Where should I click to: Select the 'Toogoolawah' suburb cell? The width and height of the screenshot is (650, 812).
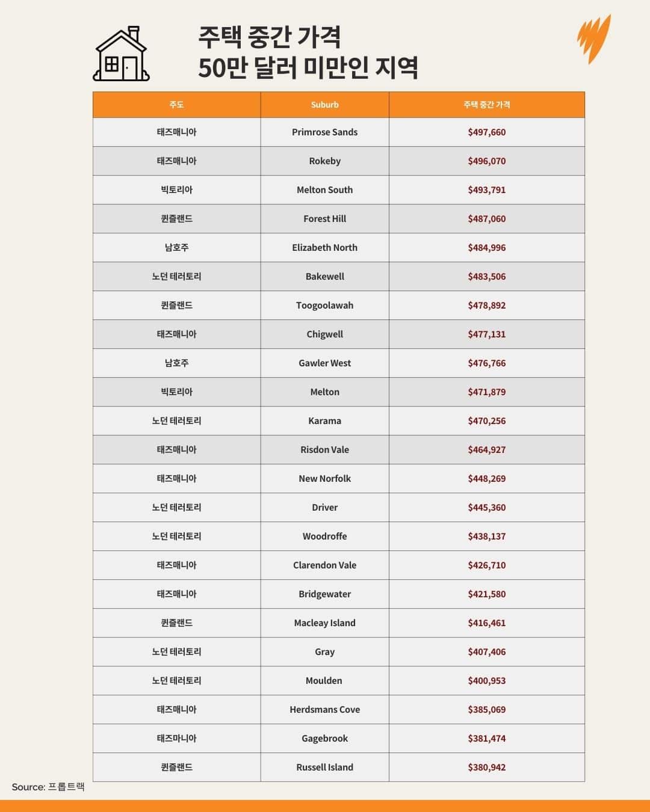tap(324, 306)
